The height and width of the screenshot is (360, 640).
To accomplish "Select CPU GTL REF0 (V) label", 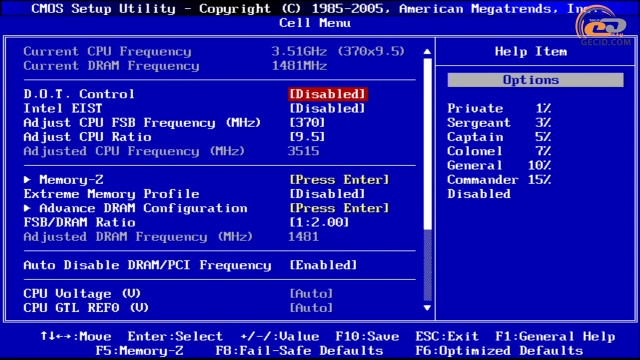I will point(86,308).
